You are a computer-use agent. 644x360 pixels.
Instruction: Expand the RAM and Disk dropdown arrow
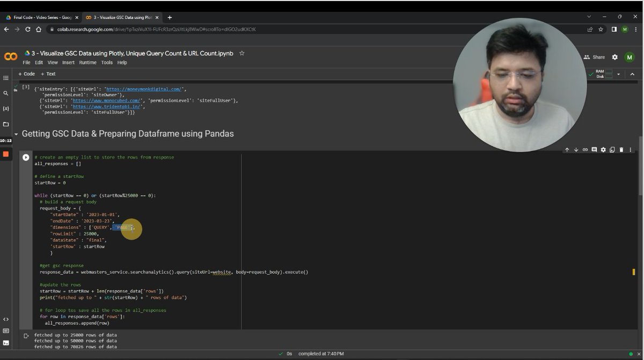(618, 74)
